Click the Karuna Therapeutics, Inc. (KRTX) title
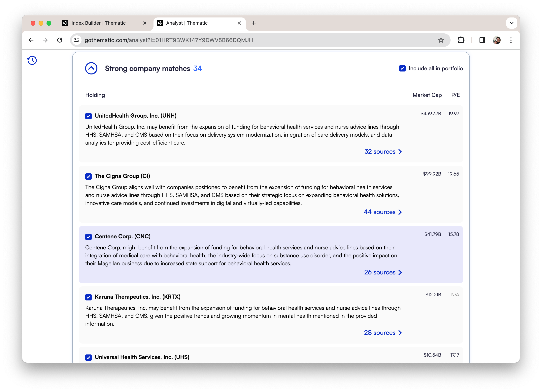The height and width of the screenshot is (392, 542). (x=138, y=297)
